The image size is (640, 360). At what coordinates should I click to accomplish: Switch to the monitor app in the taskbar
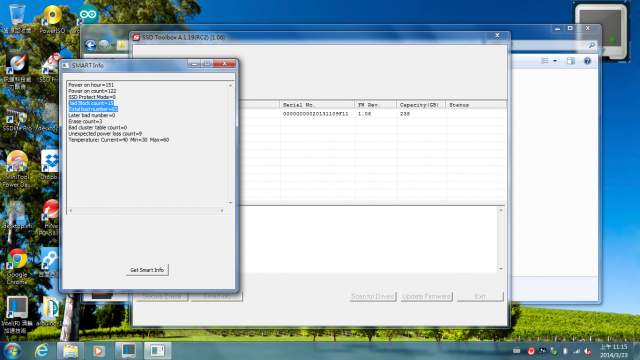pyautogui.click(x=128, y=351)
